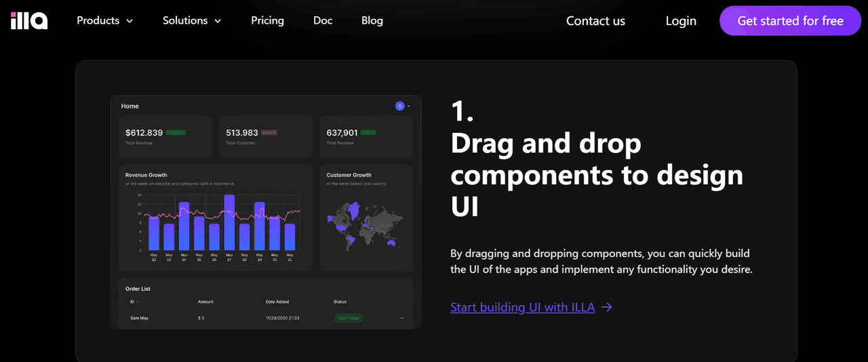Click the chevron next to Products
Image resolution: width=868 pixels, height=362 pixels.
tap(130, 21)
